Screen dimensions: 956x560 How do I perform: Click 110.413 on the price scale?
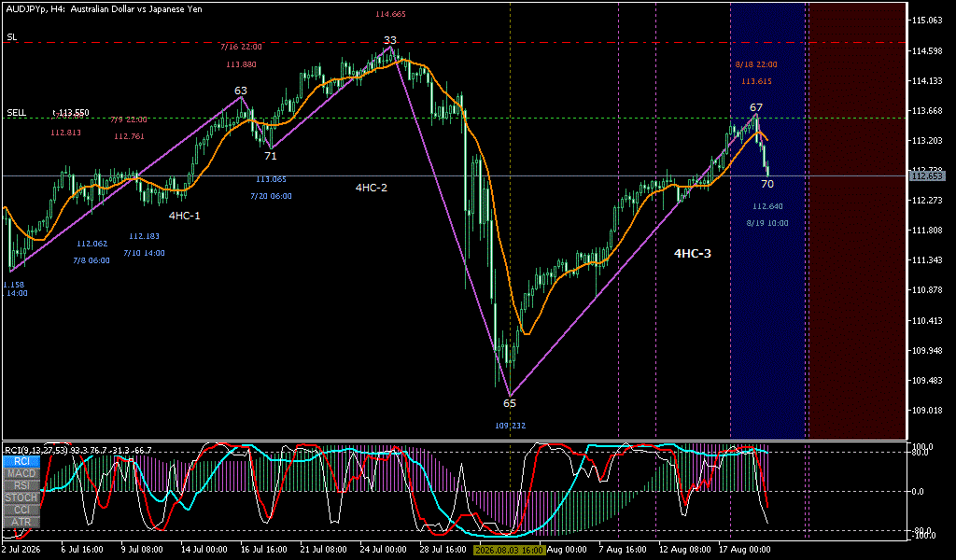click(x=927, y=320)
